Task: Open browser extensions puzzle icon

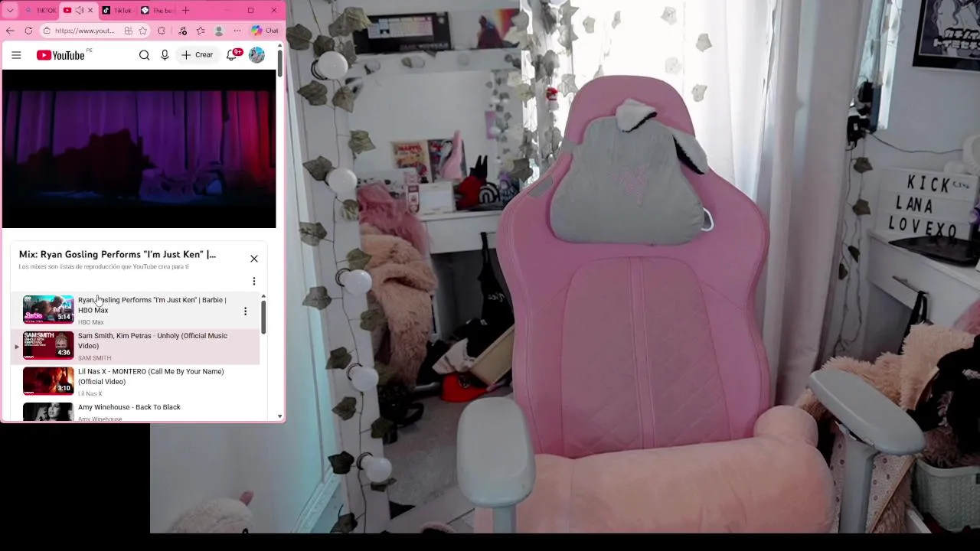Action: pos(162,31)
